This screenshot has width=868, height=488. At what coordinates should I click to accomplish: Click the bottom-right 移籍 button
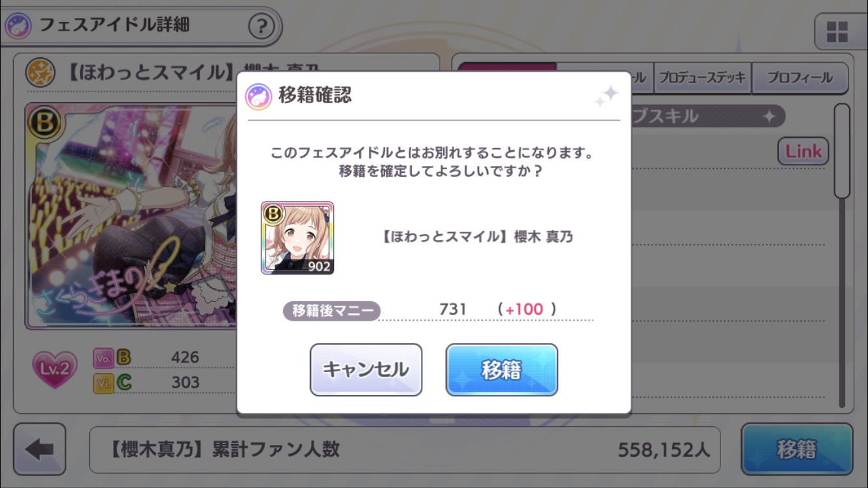(x=796, y=450)
